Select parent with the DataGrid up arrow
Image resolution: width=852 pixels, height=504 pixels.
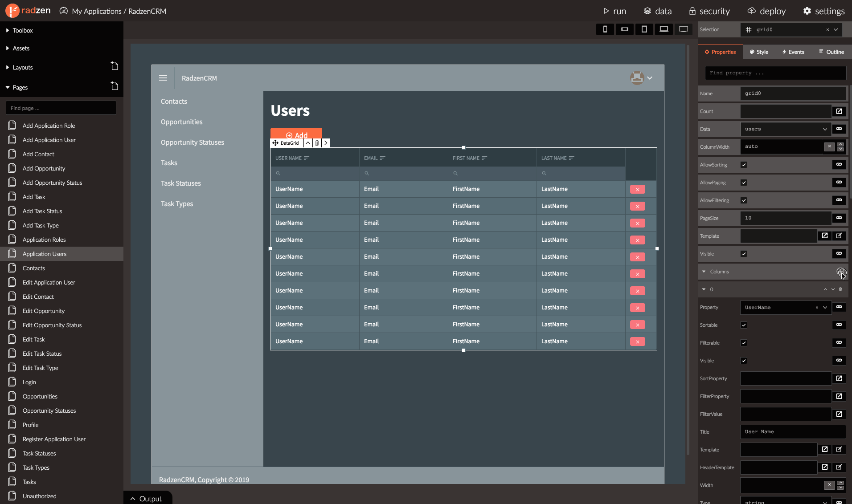tap(308, 143)
